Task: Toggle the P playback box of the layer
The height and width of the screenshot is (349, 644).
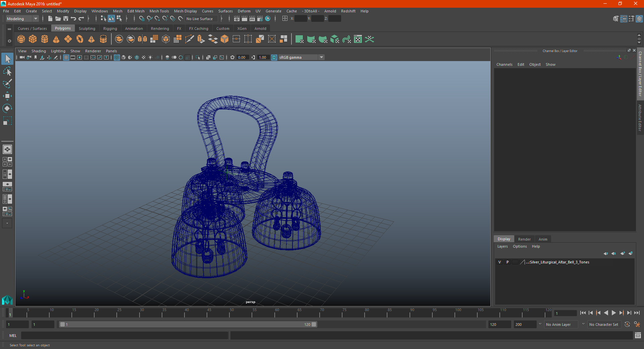Action: point(507,262)
